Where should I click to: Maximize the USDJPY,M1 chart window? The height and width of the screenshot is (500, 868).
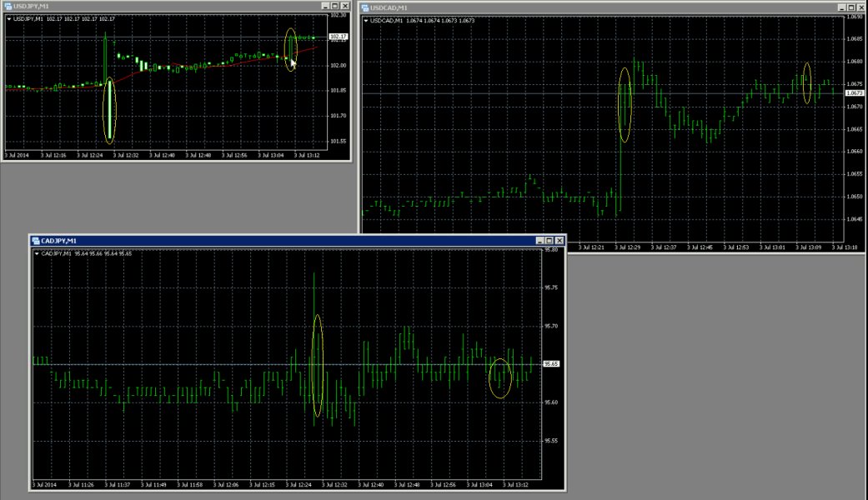tap(334, 6)
